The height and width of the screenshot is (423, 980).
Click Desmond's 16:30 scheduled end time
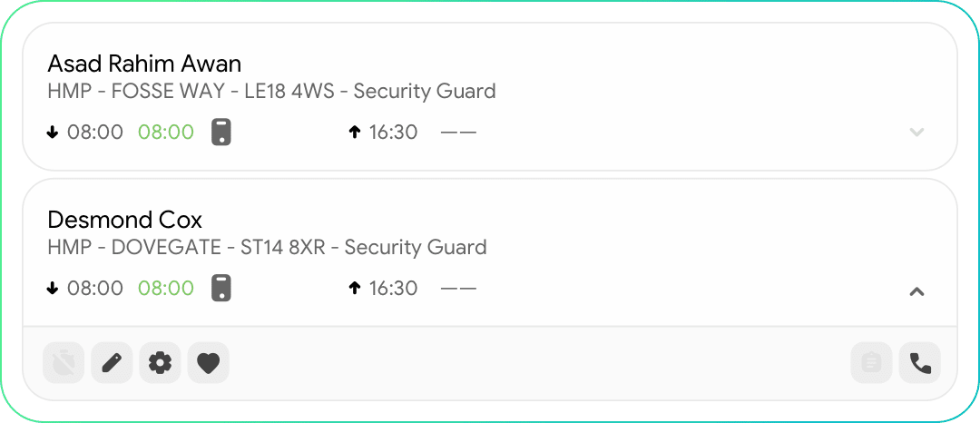[x=393, y=289]
